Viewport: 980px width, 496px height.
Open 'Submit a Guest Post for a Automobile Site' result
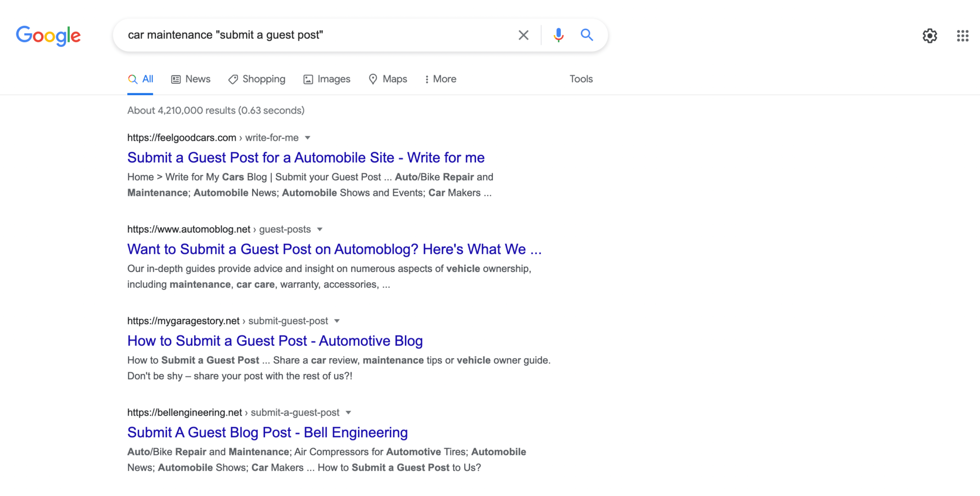coord(306,158)
